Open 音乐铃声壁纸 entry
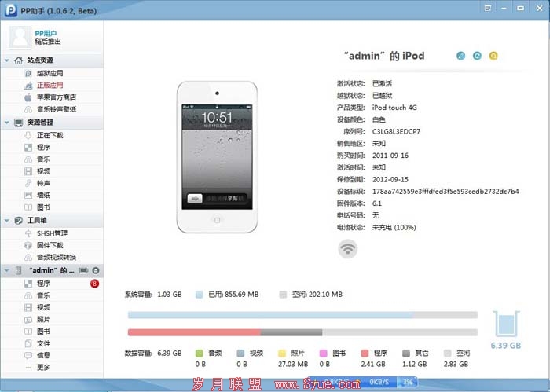550x392 pixels. 56,109
